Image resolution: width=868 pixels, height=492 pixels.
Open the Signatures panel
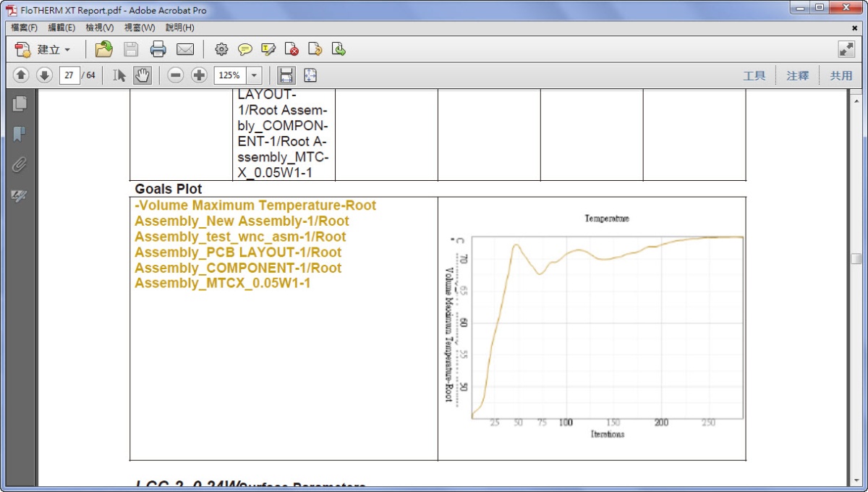point(20,195)
